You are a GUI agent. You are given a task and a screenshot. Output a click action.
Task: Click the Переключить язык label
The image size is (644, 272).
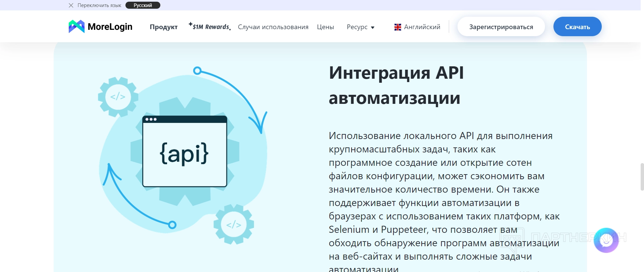[x=99, y=5]
